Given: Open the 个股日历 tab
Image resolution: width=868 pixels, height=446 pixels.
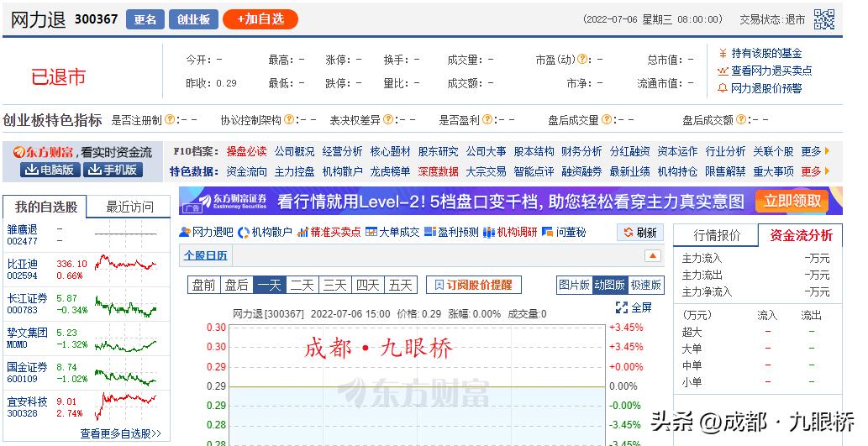Looking at the screenshot, I should pos(205,255).
